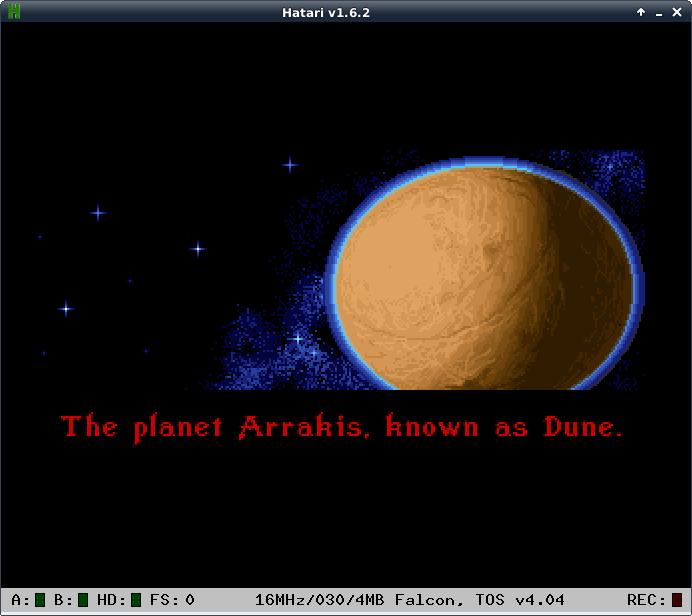Screen dimensions: 692x616
Task: Click the HD: hard disk LED indicator
Action: 136,600
